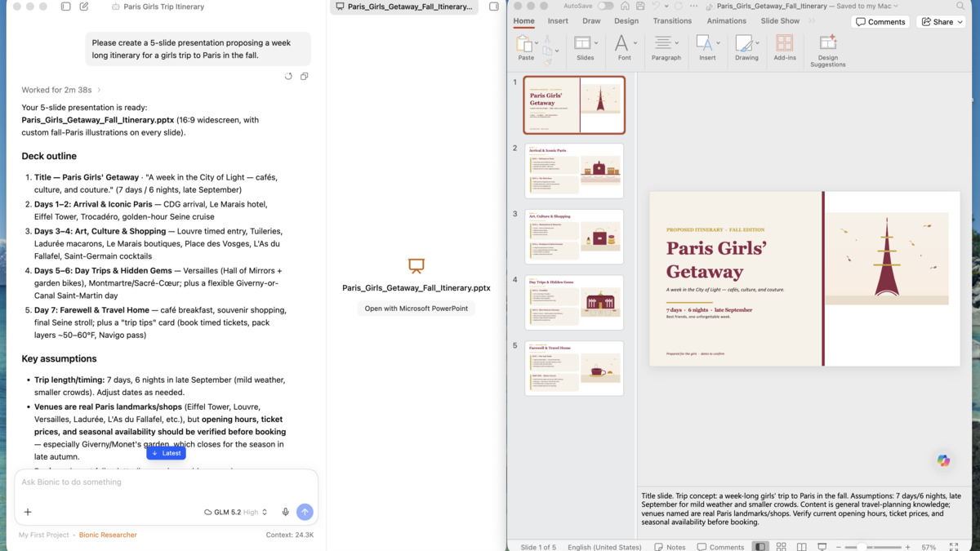Toggle sidebar icon in Bionic window
The image size is (980, 551).
coord(66,7)
